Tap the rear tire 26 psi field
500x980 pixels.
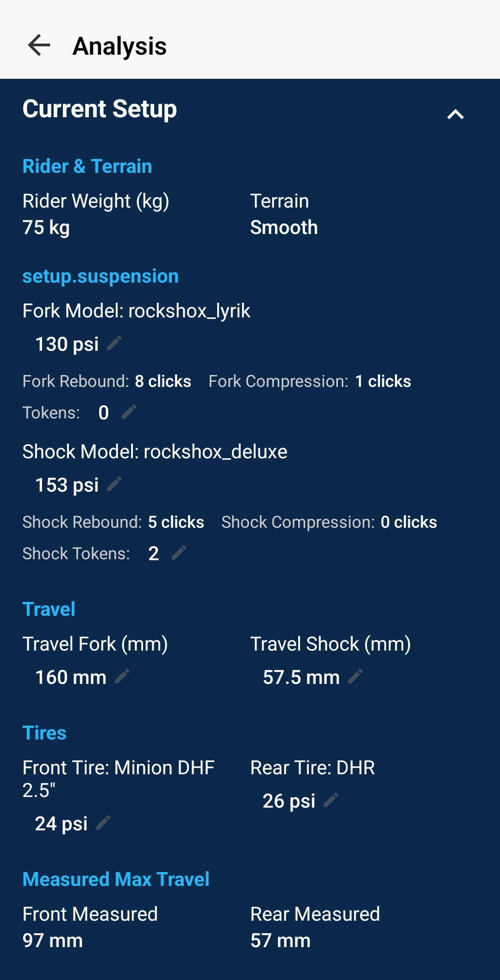(x=289, y=800)
